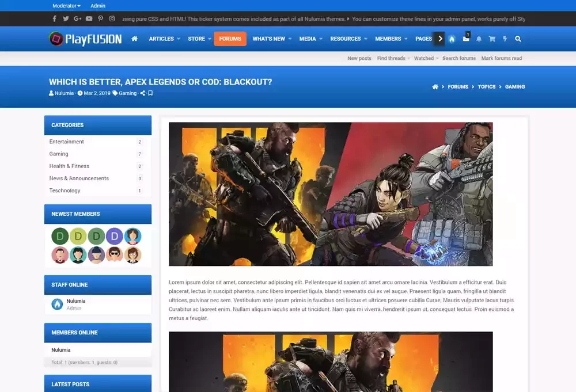Expand the Members menu arrow
The image size is (576, 392).
[x=406, y=39]
